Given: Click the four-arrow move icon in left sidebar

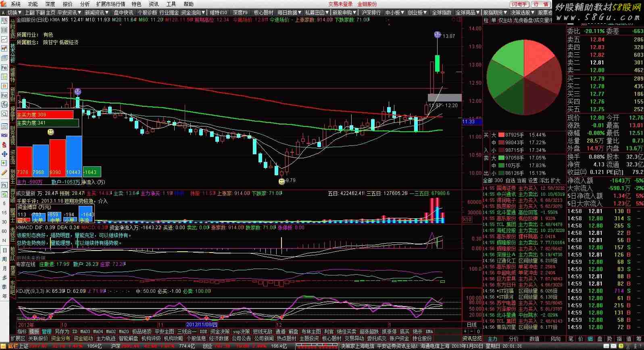Looking at the screenshot, I should pos(4,154).
